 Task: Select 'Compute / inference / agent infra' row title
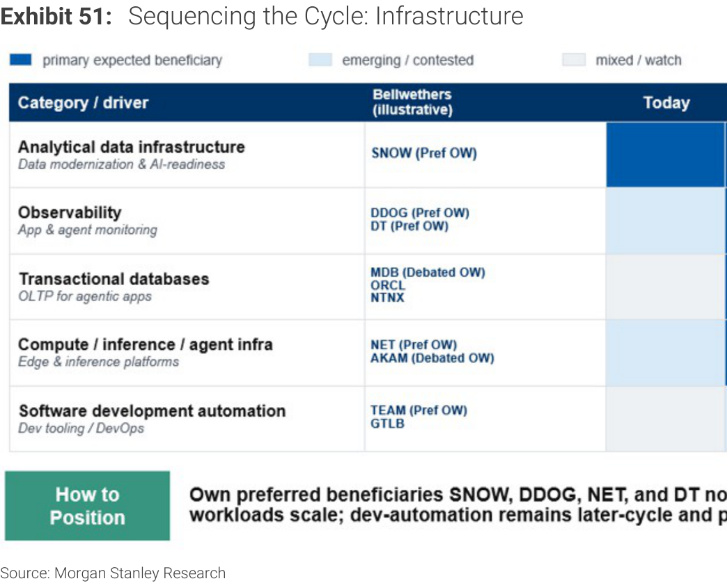tap(145, 345)
